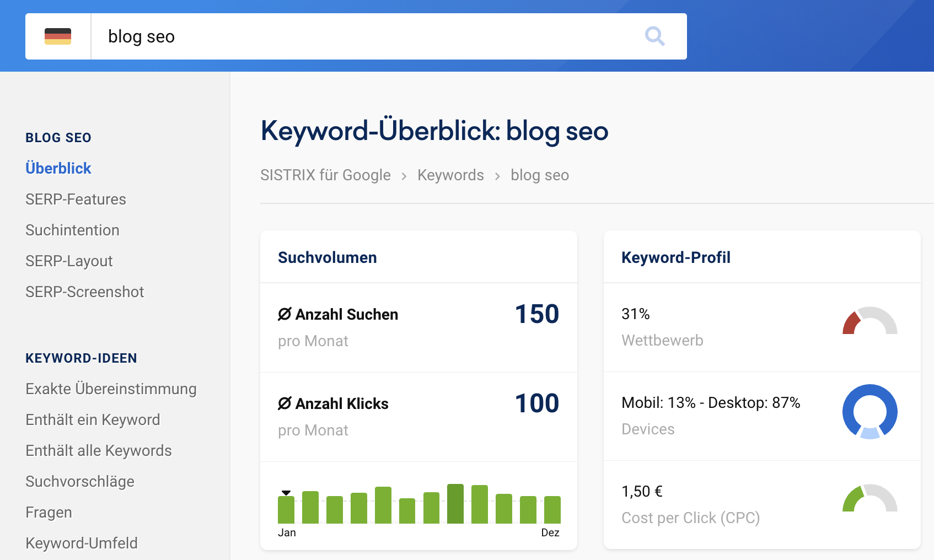Follow the Keywords breadcrumb link
This screenshot has height=560, width=934.
click(x=450, y=175)
